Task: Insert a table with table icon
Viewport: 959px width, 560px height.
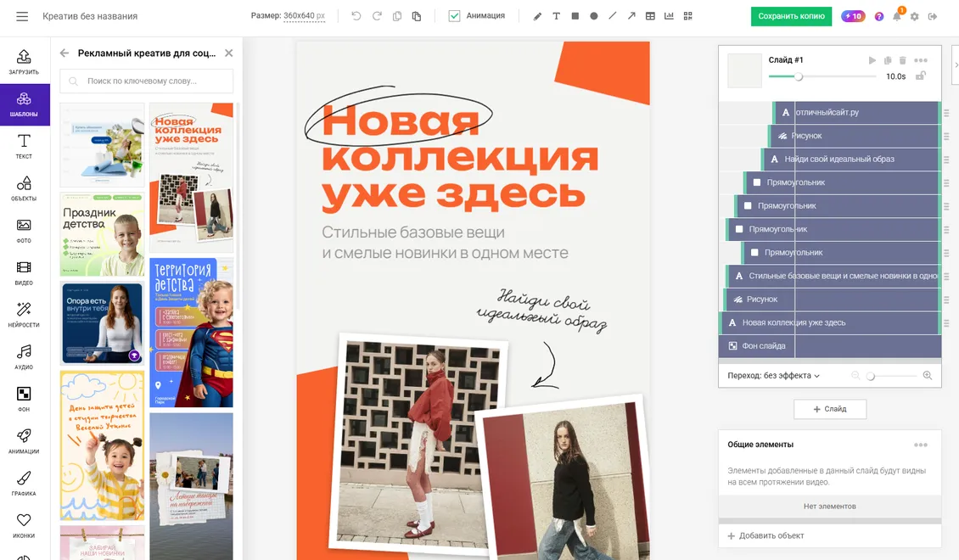Action: (650, 16)
